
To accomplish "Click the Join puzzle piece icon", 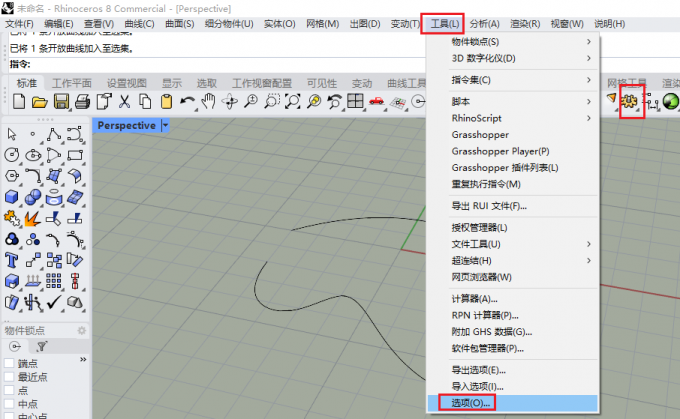I will pos(12,218).
